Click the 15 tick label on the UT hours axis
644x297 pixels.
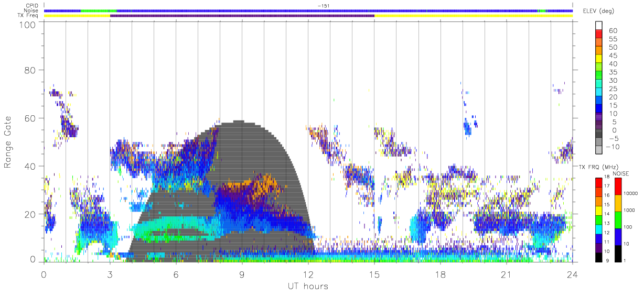pos(374,274)
